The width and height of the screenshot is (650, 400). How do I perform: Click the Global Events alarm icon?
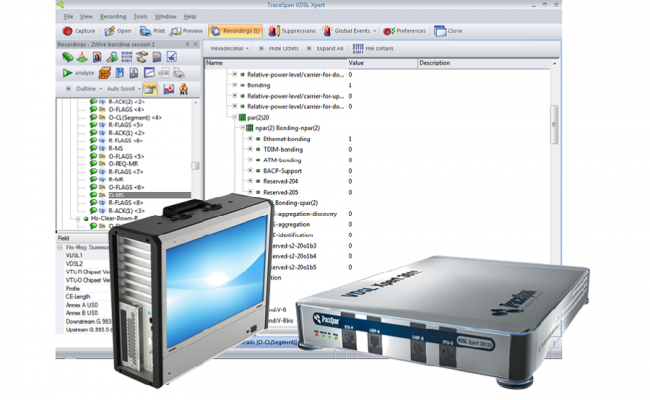327,31
